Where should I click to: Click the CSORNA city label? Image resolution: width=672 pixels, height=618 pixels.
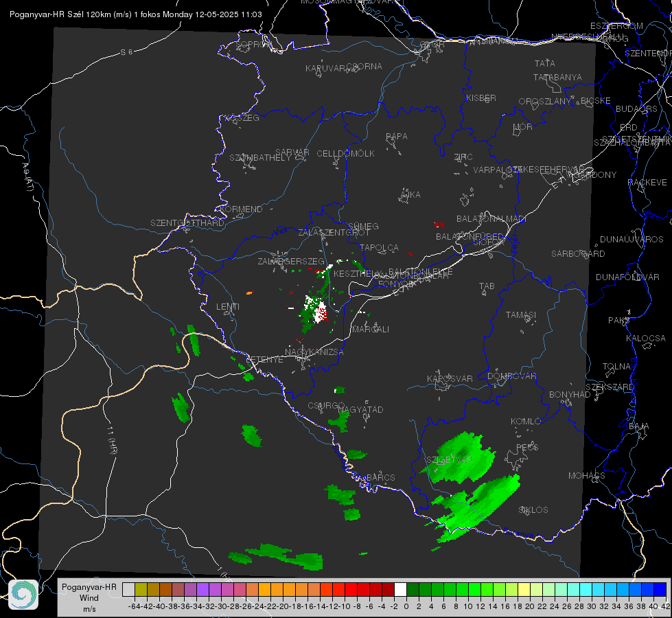(x=364, y=67)
